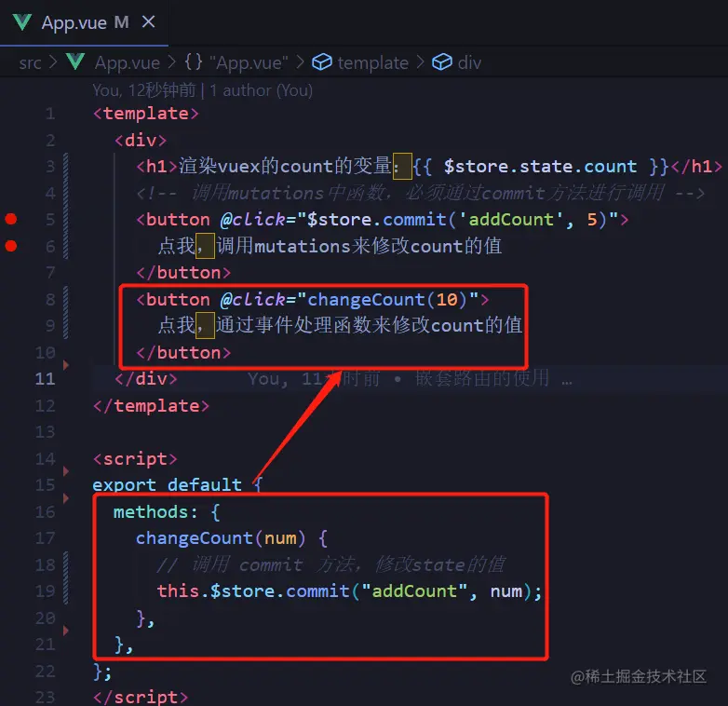Collapse the fold arrow at line 15
Screen dimensions: 728x706
[66, 471]
